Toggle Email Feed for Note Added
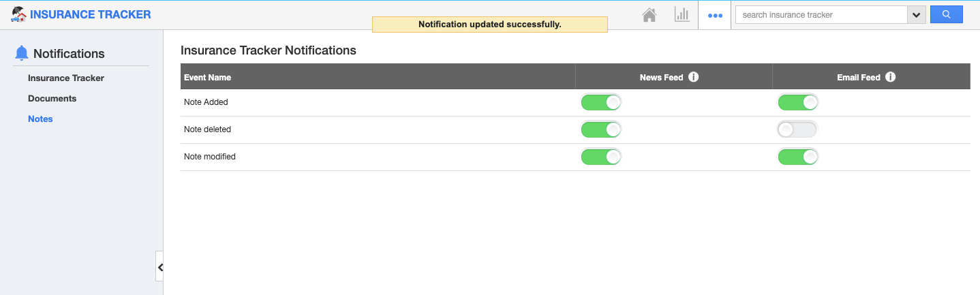 (797, 102)
